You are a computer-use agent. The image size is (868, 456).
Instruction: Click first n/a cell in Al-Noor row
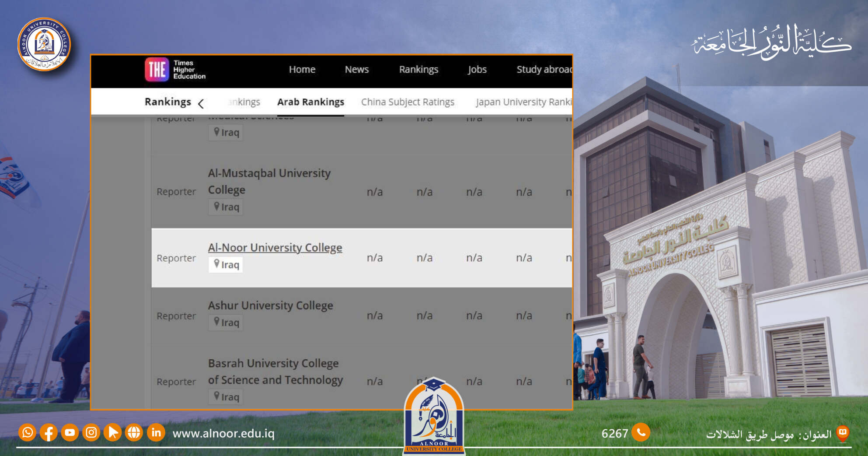tap(375, 258)
